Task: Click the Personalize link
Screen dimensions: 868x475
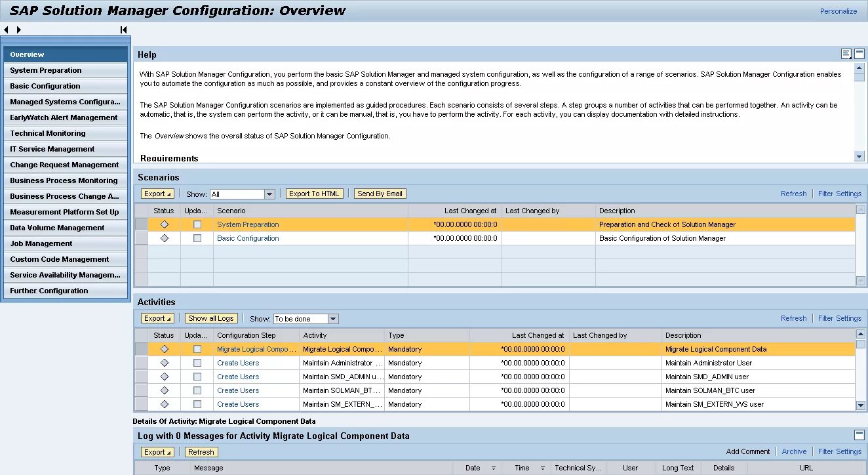Action: tap(838, 11)
